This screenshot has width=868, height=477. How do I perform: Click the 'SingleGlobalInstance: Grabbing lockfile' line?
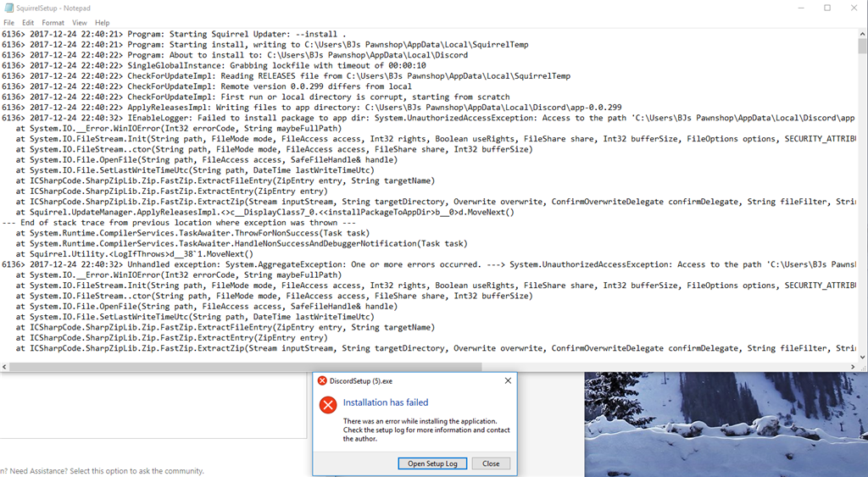pyautogui.click(x=214, y=65)
